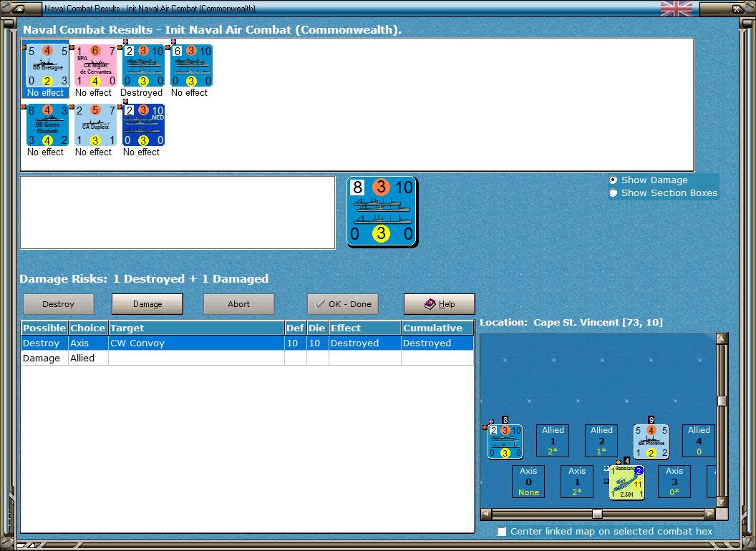Click the Abort button

[x=238, y=304]
